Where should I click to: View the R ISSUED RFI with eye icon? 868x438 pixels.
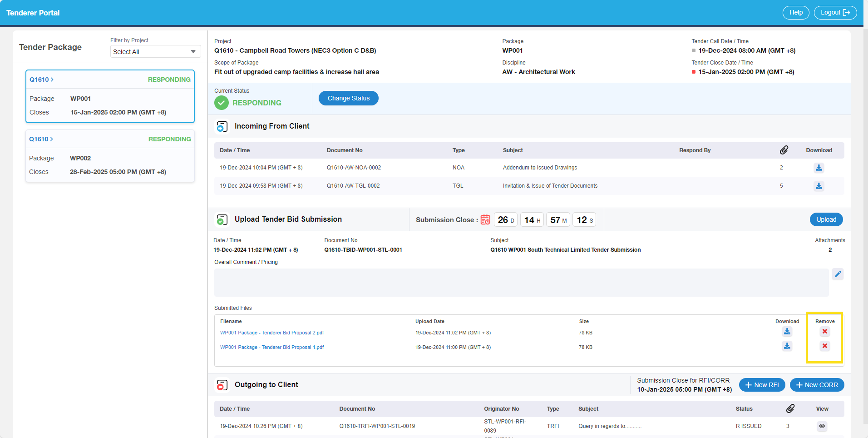pyautogui.click(x=822, y=426)
